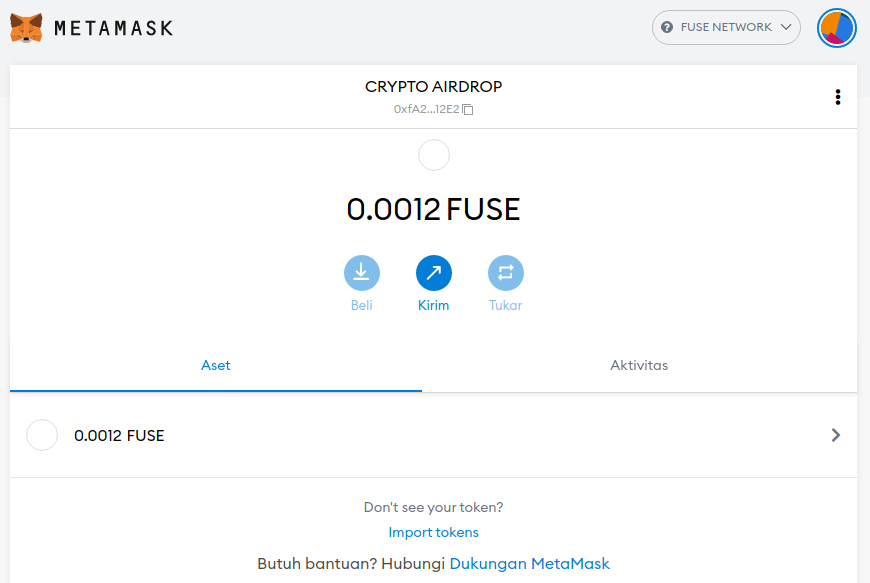Select the Kirim (send) icon

433,271
